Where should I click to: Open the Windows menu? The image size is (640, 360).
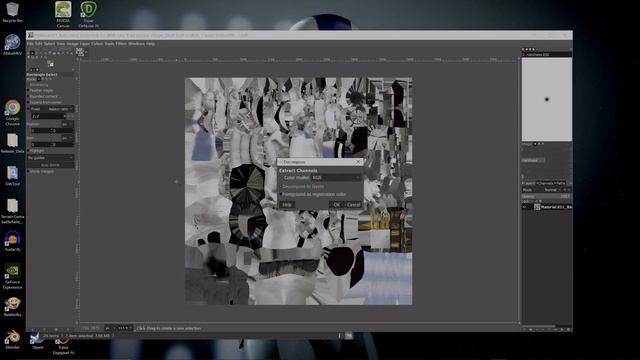(x=136, y=44)
